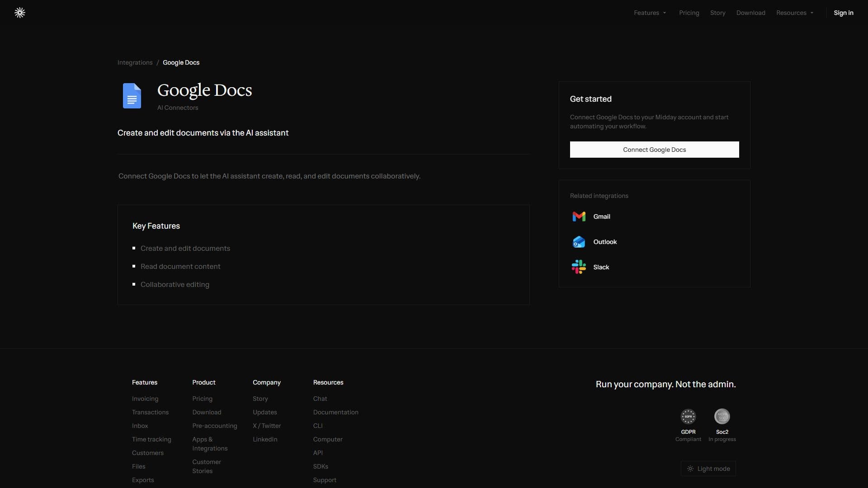This screenshot has width=868, height=488.
Task: Expand the Features dropdown in top navigation
Action: [650, 13]
